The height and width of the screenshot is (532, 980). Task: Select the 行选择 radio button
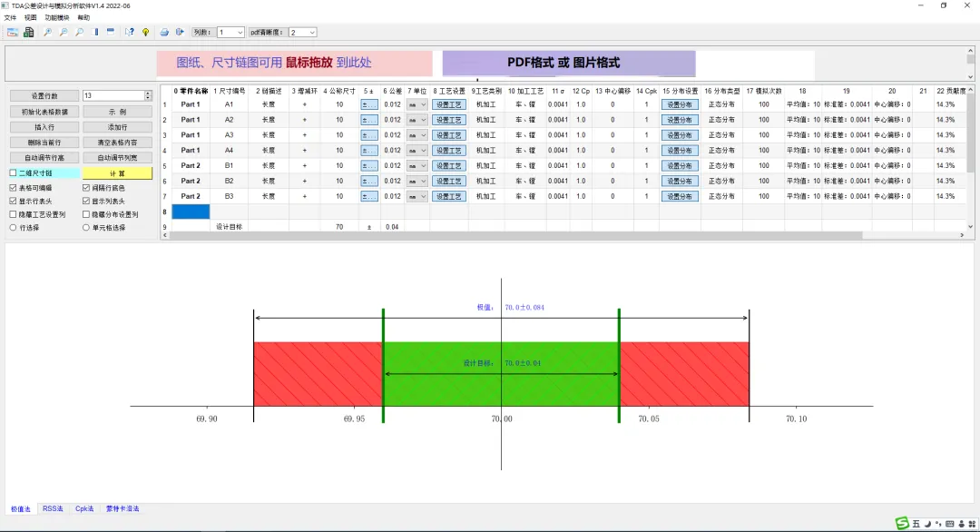point(13,228)
